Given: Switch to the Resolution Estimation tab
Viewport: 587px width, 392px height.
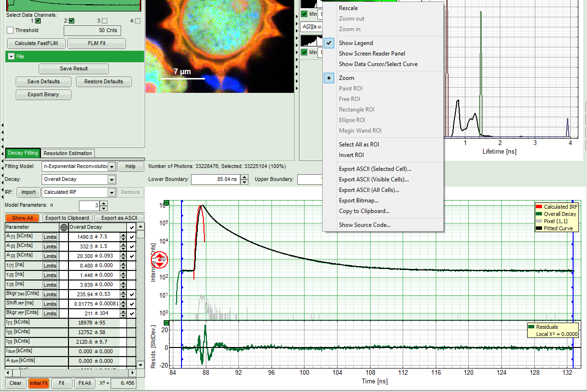Looking at the screenshot, I should pyautogui.click(x=67, y=153).
